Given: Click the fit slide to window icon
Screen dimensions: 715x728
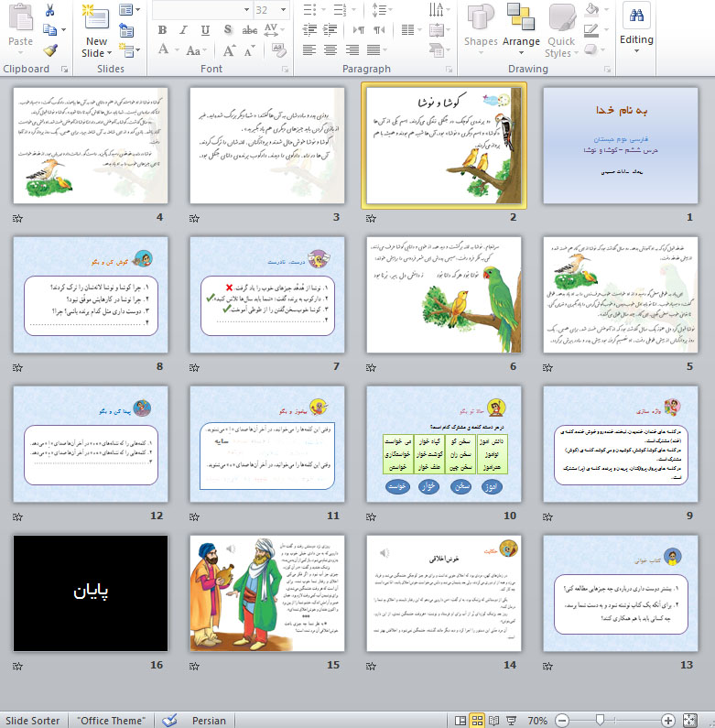Looking at the screenshot, I should point(689,721).
